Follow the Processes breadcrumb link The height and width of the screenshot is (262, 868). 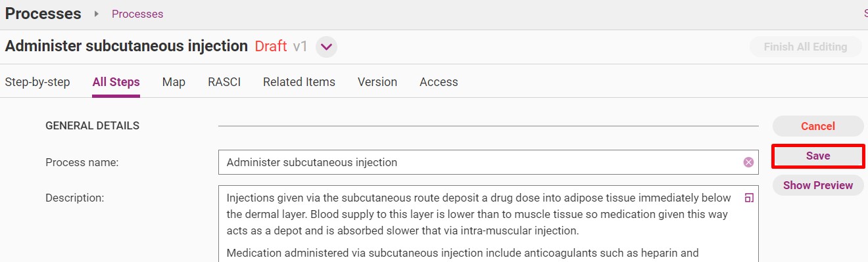tap(137, 14)
